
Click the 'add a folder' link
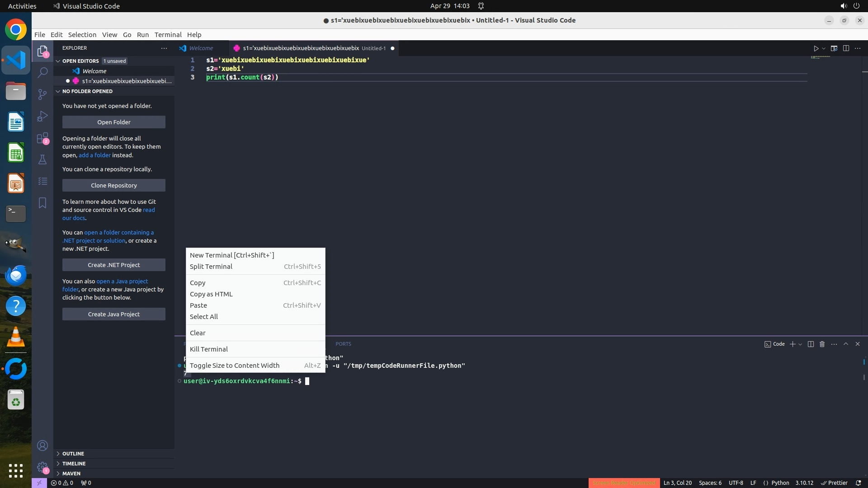tap(94, 155)
